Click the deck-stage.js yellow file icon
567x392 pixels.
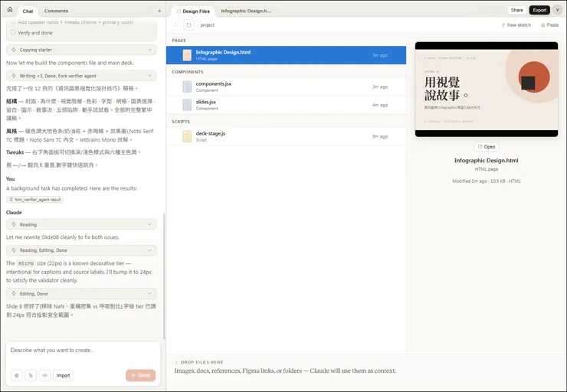tap(187, 136)
